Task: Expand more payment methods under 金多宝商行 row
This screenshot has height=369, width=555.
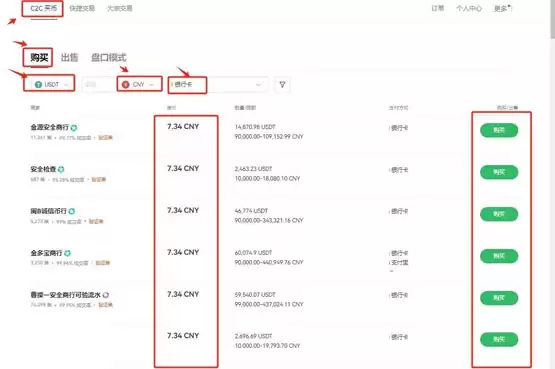Action: coord(391,271)
